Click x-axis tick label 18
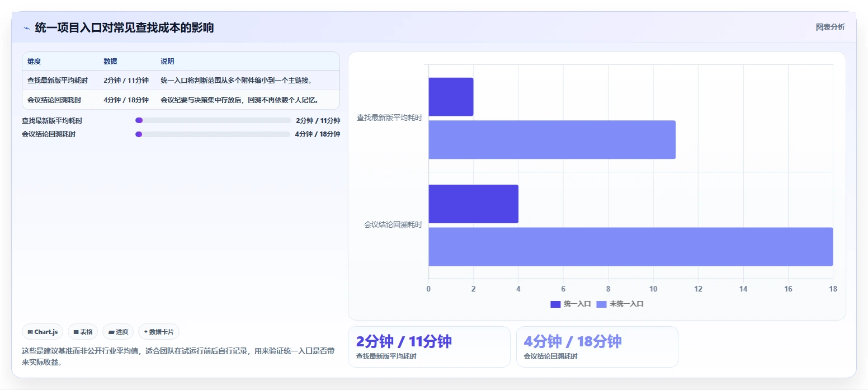 (x=833, y=289)
